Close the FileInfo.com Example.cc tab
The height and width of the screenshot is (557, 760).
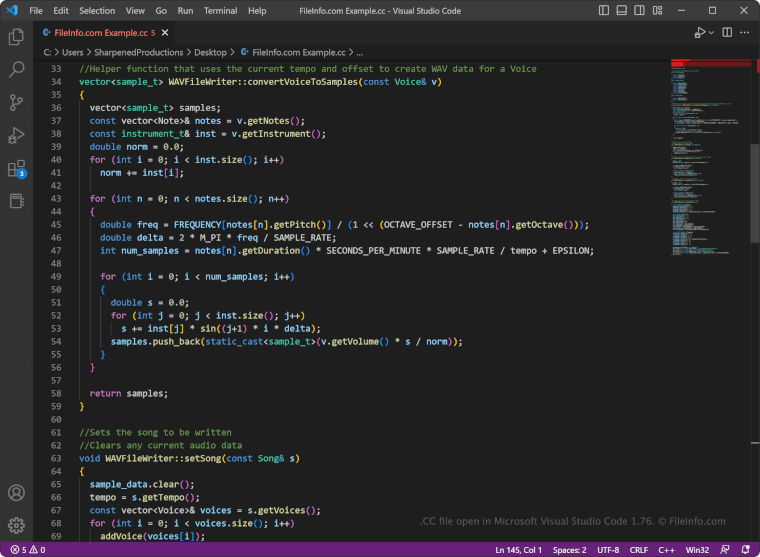pos(165,32)
